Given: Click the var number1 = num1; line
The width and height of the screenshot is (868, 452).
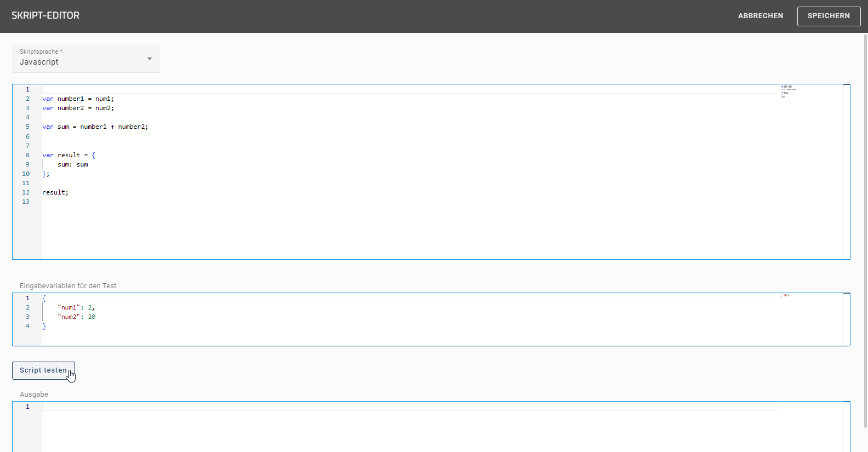Looking at the screenshot, I should click(78, 99).
